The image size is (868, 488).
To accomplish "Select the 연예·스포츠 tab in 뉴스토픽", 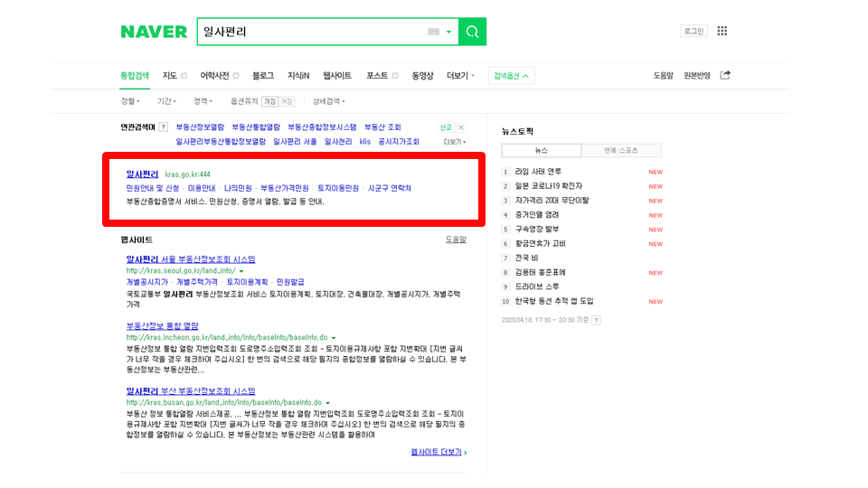I will click(x=621, y=151).
